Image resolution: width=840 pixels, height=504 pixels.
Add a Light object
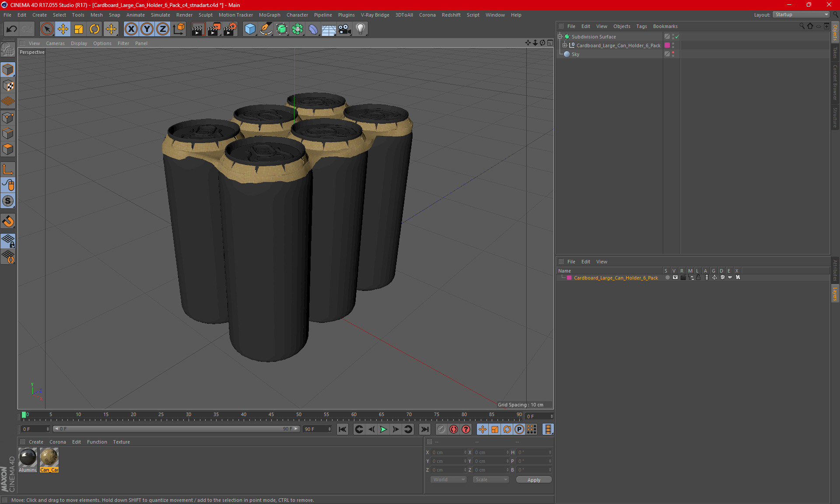pos(360,29)
